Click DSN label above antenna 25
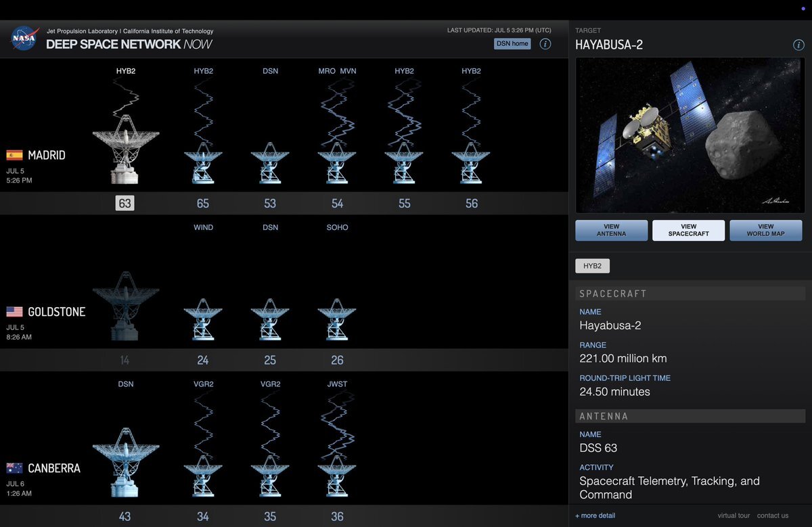 (x=270, y=227)
